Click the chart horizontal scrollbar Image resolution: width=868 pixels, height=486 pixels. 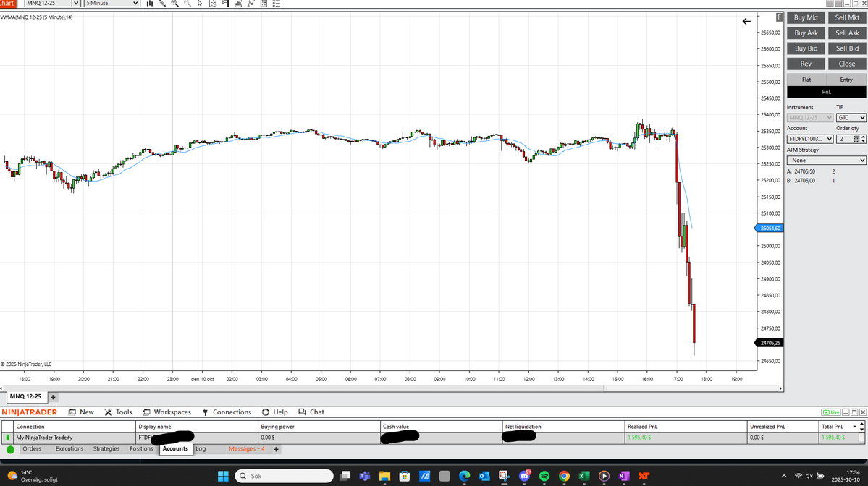[391, 388]
